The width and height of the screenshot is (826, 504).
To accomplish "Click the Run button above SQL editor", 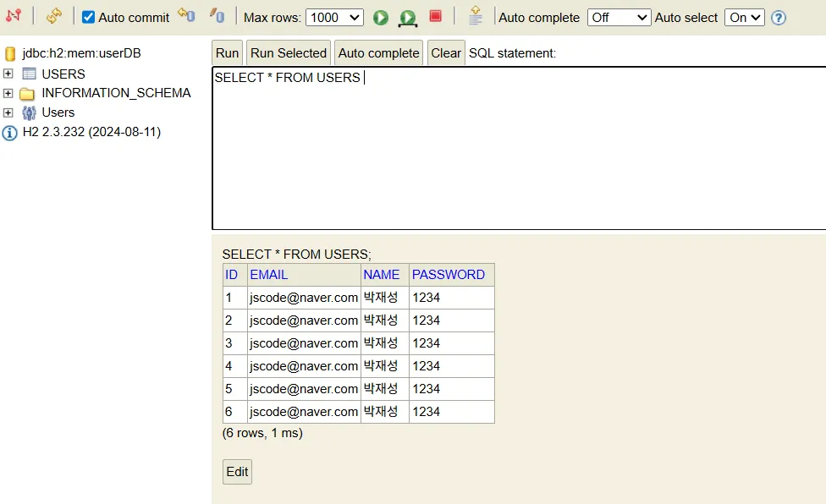I will (227, 53).
